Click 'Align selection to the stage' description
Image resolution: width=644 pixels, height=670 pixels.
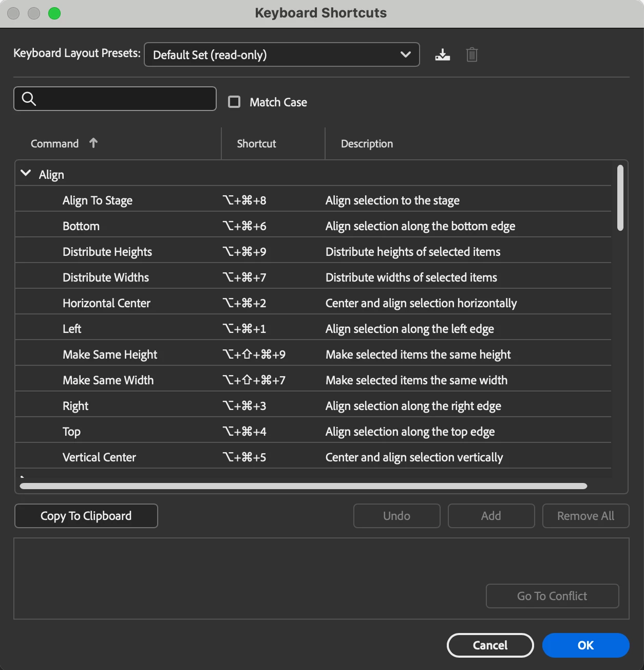(x=392, y=200)
